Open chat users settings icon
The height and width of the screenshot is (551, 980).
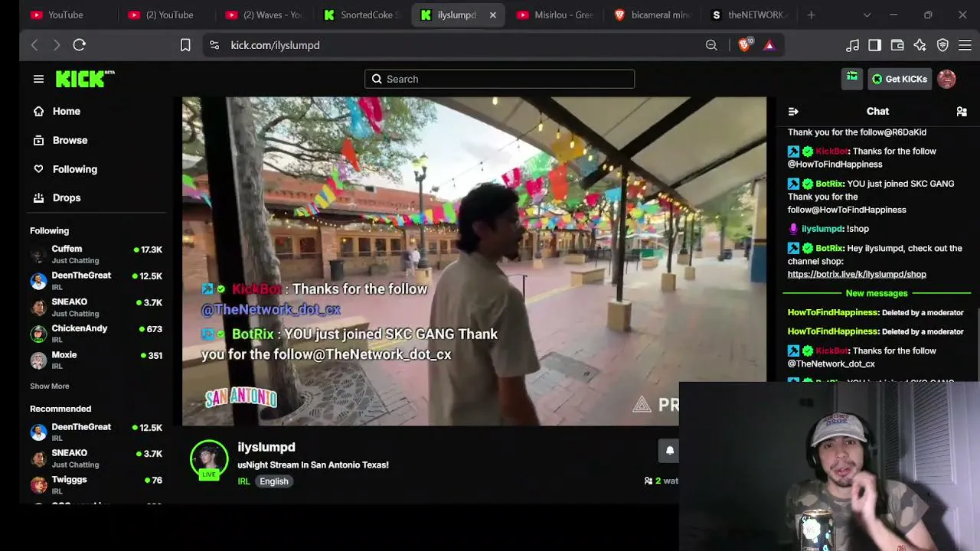pos(962,112)
